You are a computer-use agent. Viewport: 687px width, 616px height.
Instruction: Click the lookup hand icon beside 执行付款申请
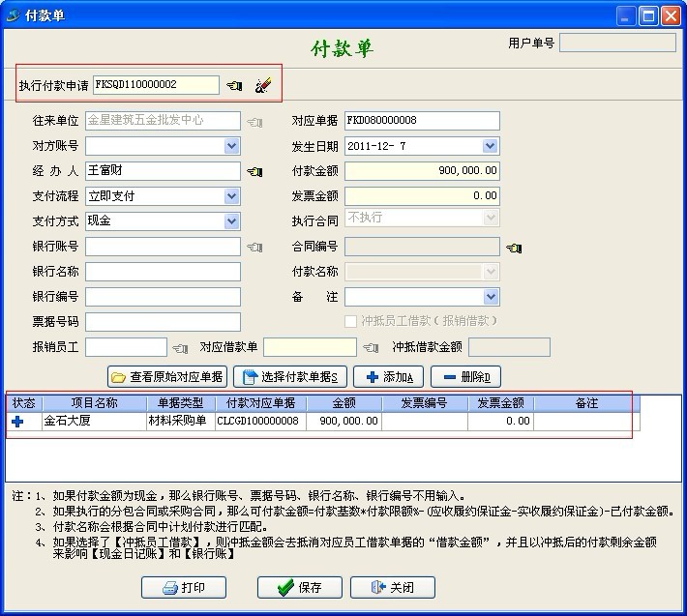[234, 86]
